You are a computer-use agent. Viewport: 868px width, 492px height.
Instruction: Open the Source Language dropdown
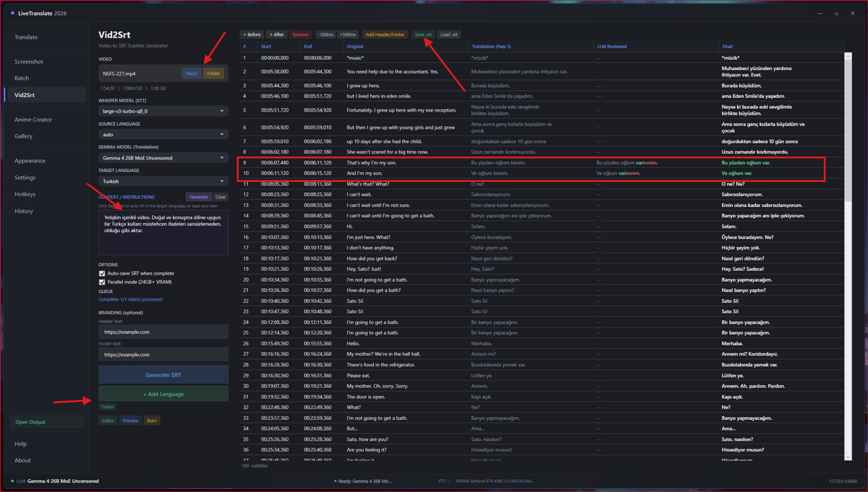[x=163, y=135]
